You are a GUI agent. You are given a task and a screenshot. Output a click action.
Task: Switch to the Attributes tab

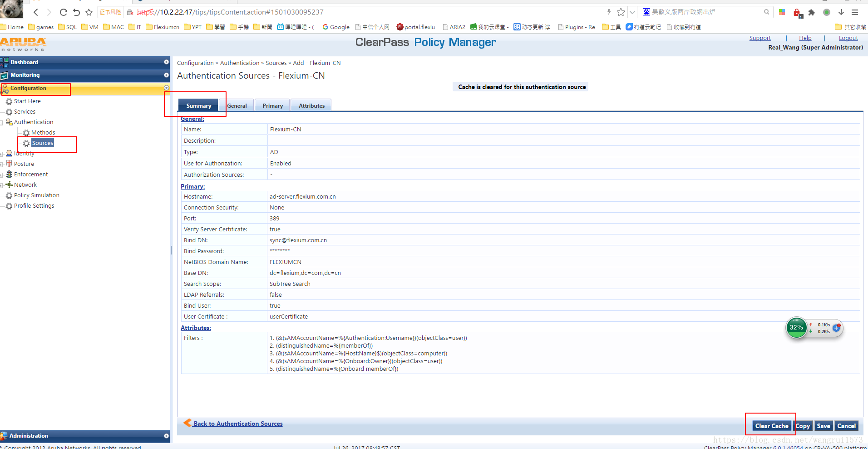coord(311,105)
